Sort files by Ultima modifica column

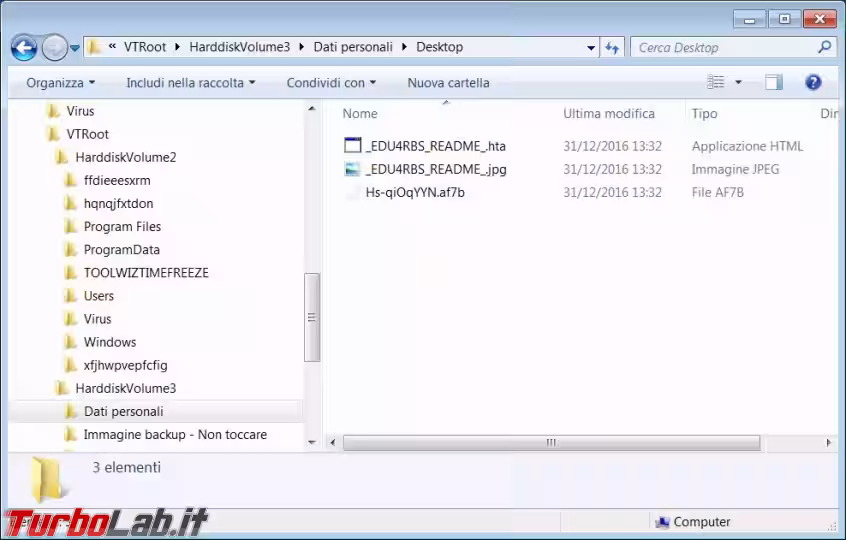[609, 113]
